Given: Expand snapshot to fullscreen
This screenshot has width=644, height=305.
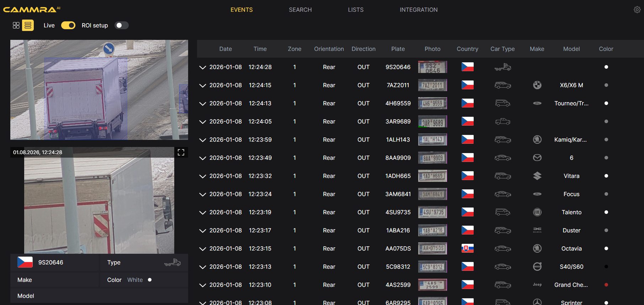Looking at the screenshot, I should [181, 152].
